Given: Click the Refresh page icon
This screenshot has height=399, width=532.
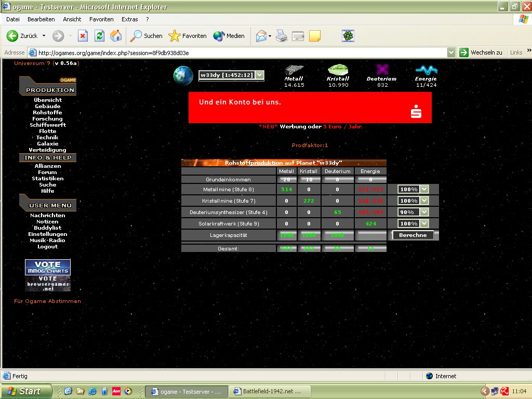Looking at the screenshot, I should (99, 36).
